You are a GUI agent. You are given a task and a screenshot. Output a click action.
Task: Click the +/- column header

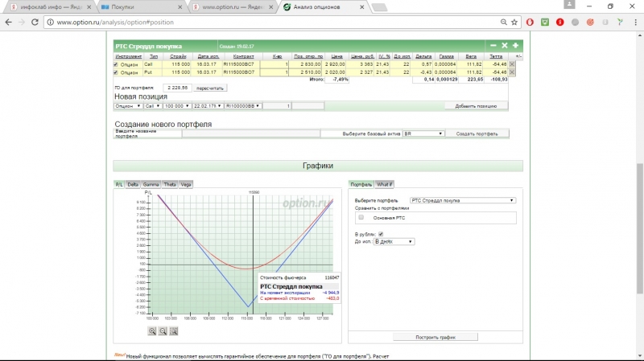point(518,56)
